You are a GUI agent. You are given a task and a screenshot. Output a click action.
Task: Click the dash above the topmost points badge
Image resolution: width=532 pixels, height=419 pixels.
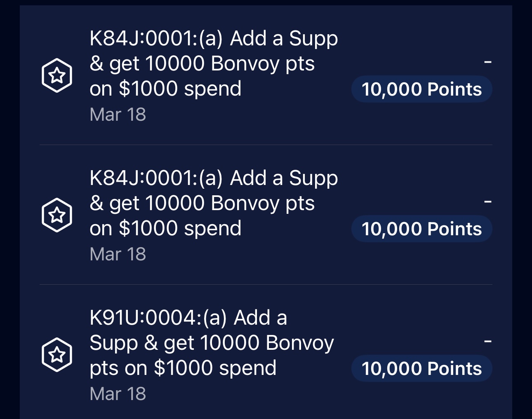click(488, 62)
